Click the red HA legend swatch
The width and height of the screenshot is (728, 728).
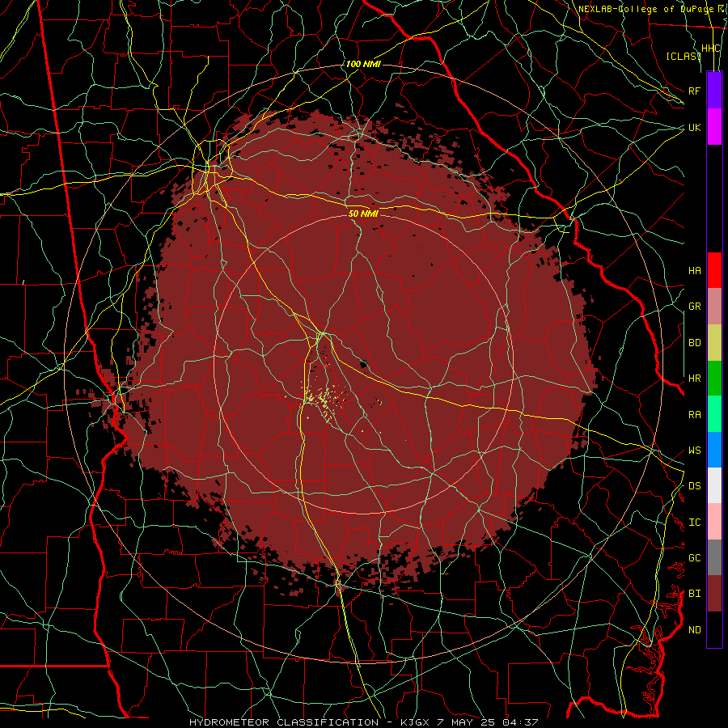pyautogui.click(x=714, y=270)
